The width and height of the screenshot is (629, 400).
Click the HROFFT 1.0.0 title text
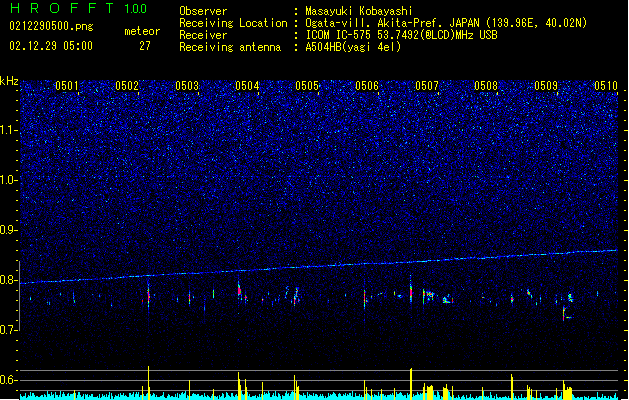(x=78, y=8)
